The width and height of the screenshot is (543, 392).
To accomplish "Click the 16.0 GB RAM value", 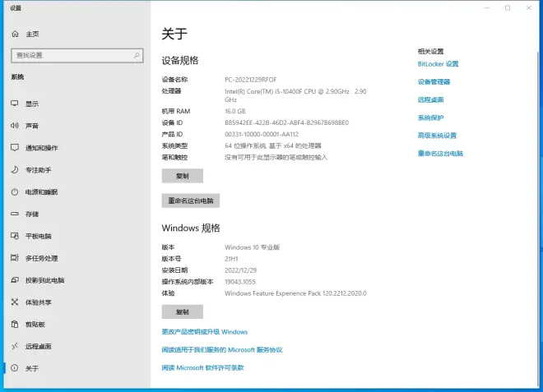I will [235, 111].
